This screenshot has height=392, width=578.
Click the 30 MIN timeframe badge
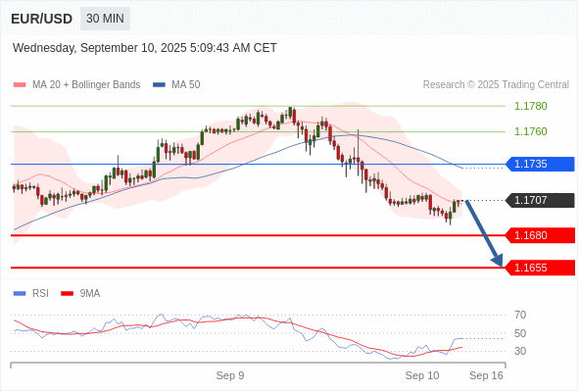(x=105, y=19)
